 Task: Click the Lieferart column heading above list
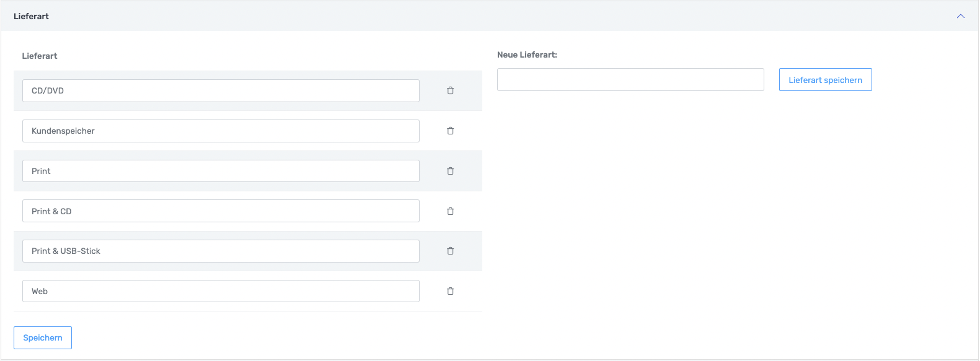[x=40, y=56]
